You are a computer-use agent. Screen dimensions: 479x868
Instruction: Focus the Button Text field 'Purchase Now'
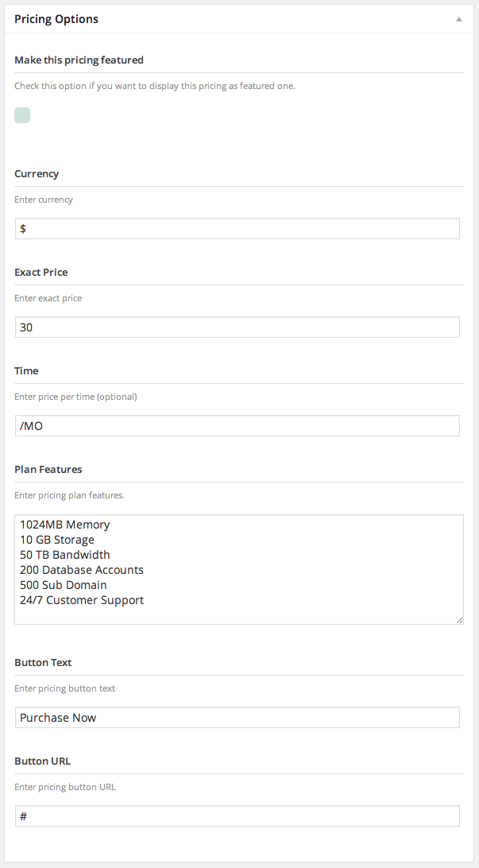[237, 718]
